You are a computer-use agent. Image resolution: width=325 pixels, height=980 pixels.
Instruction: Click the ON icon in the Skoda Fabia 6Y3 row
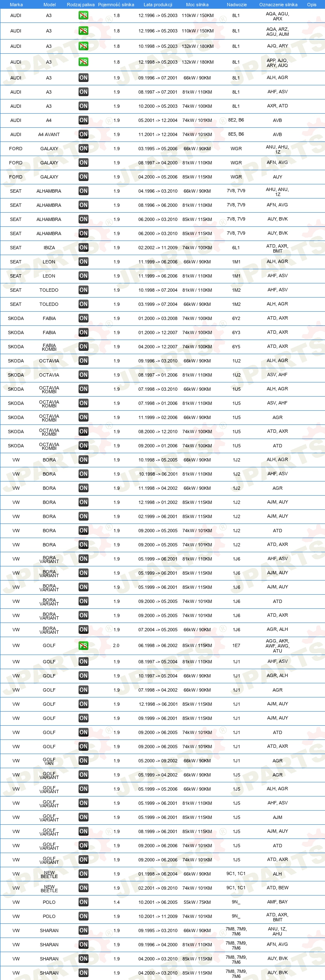click(83, 332)
